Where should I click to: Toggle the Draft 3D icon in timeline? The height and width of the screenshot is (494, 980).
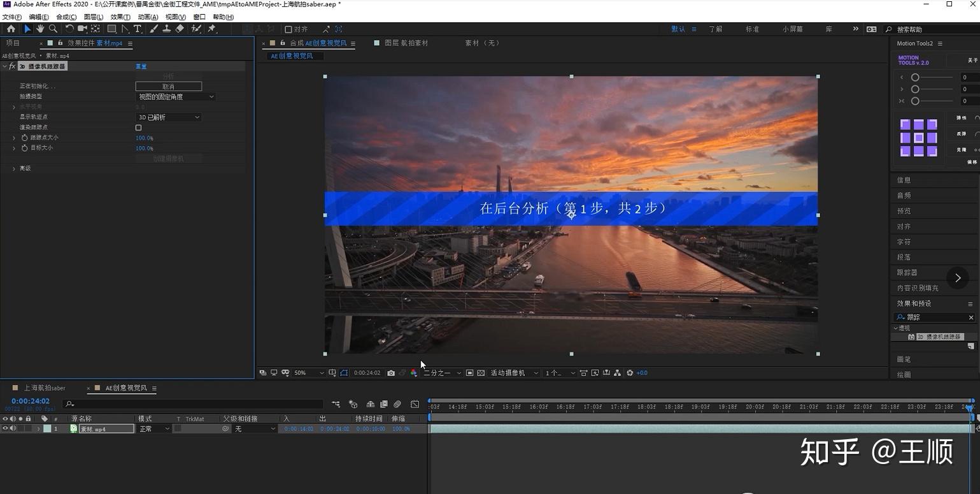click(x=353, y=404)
